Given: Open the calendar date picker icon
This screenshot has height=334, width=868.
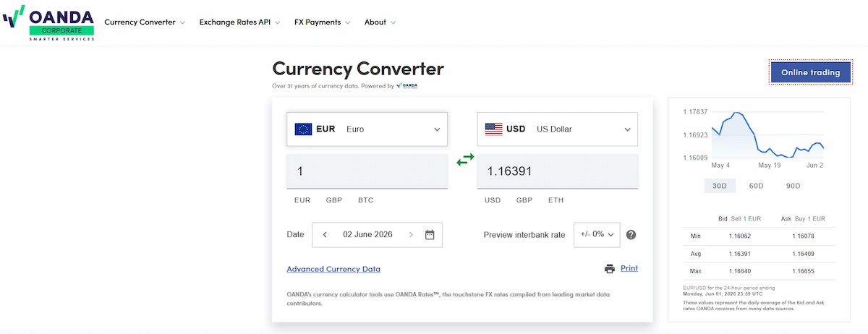Looking at the screenshot, I should pos(430,234).
